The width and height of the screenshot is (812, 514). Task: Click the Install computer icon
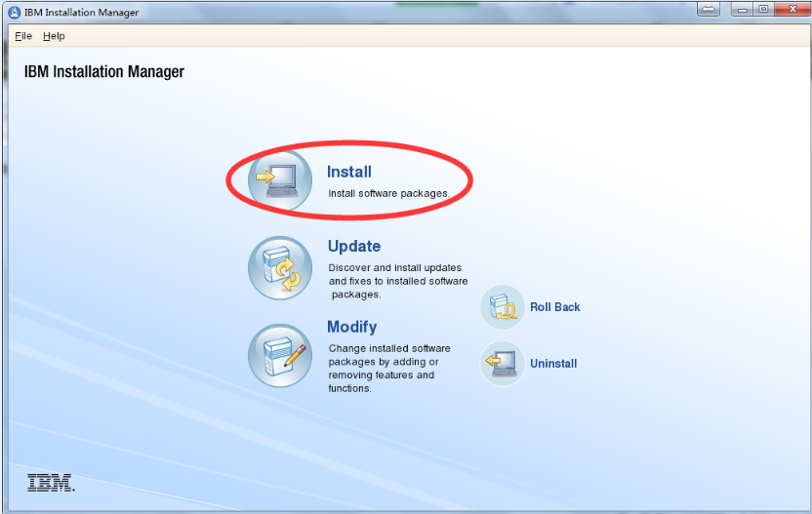click(x=280, y=180)
